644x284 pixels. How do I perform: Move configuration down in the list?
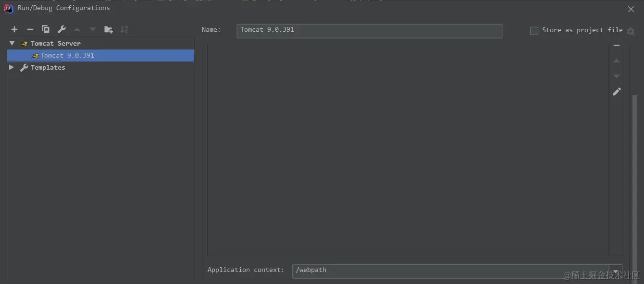pos(93,29)
